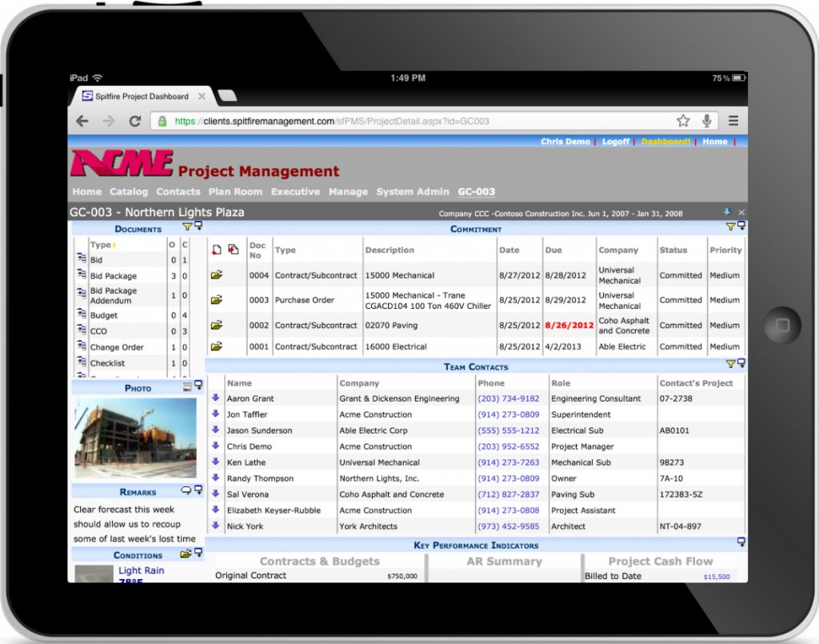
Task: Click the CCO document type icon
Action: (x=82, y=329)
